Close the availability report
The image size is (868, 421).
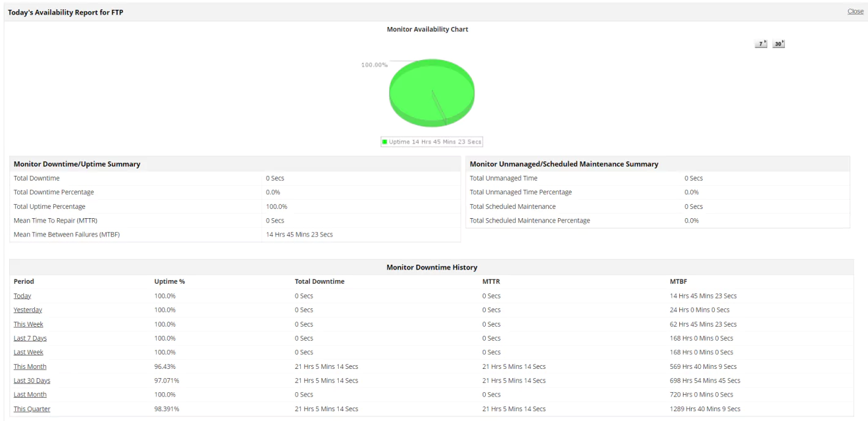pos(855,10)
